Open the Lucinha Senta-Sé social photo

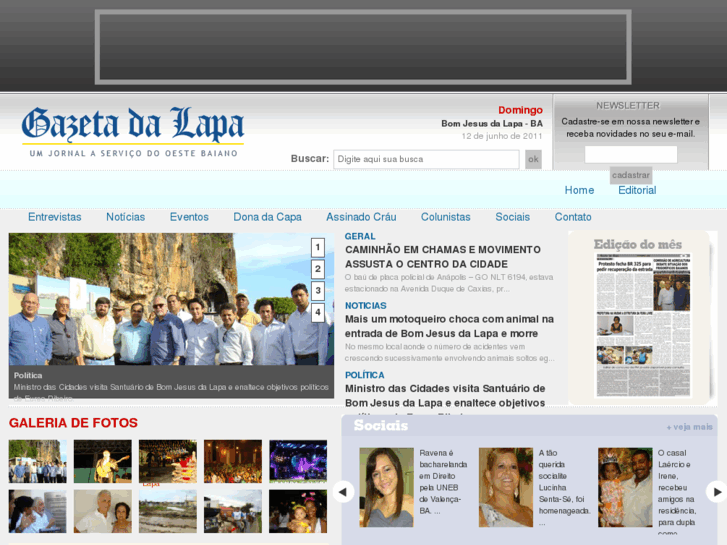click(x=506, y=487)
